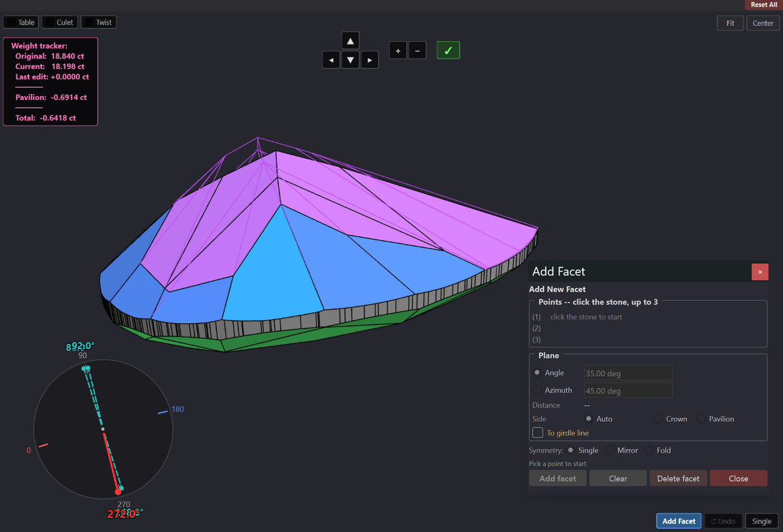Click the Azimuth value input field
Viewport: 783px width, 532px height.
tap(628, 390)
